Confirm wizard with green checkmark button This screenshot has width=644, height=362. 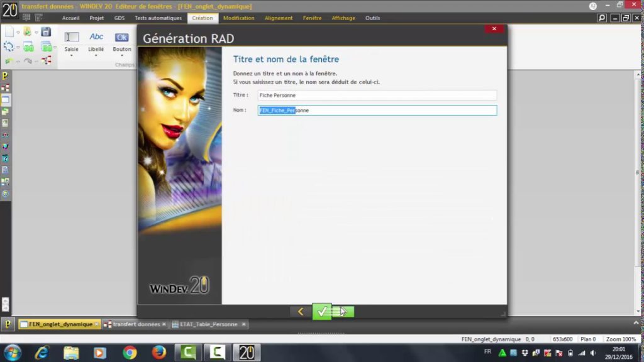coord(322,311)
